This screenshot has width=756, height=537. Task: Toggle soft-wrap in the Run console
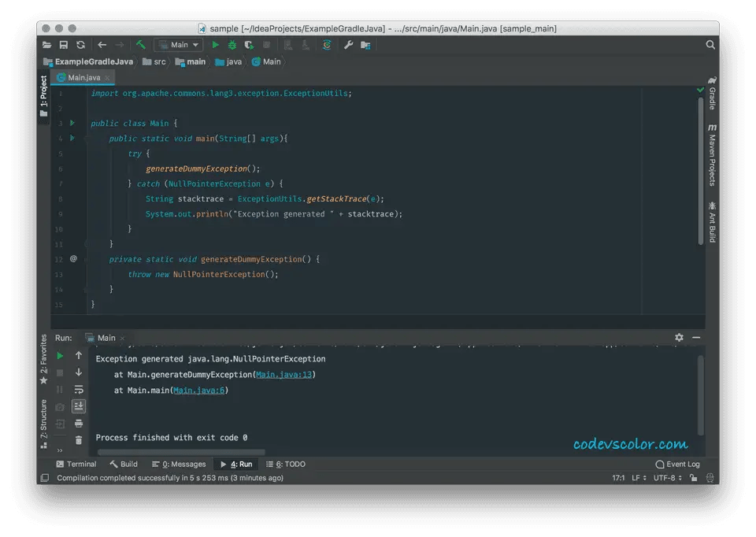click(78, 389)
